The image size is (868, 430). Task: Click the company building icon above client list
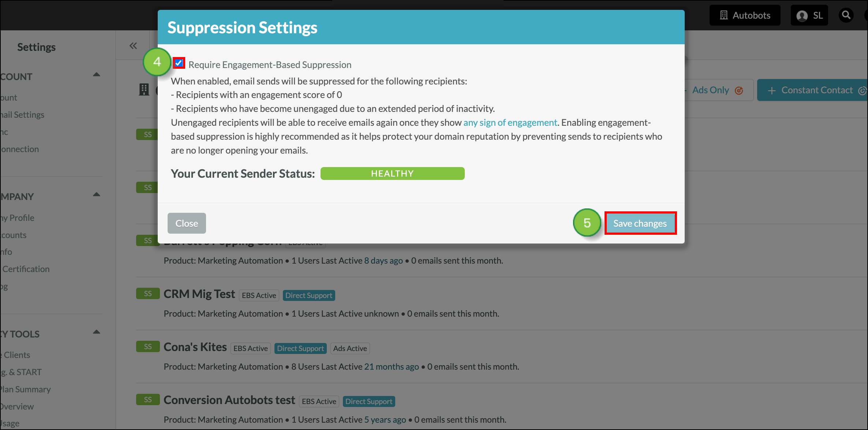pos(144,90)
